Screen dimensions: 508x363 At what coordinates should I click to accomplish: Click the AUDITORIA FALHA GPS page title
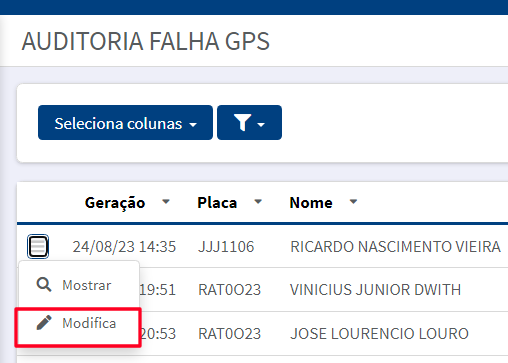tap(146, 41)
